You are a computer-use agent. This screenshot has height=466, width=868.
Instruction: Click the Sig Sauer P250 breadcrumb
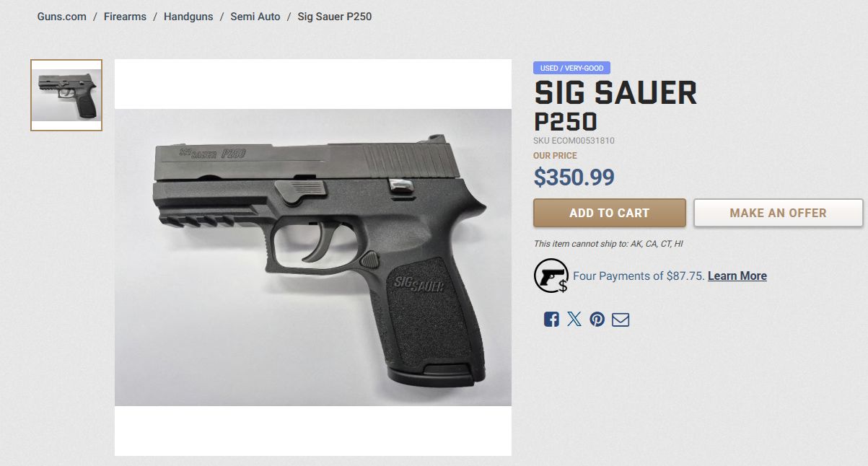pos(335,16)
